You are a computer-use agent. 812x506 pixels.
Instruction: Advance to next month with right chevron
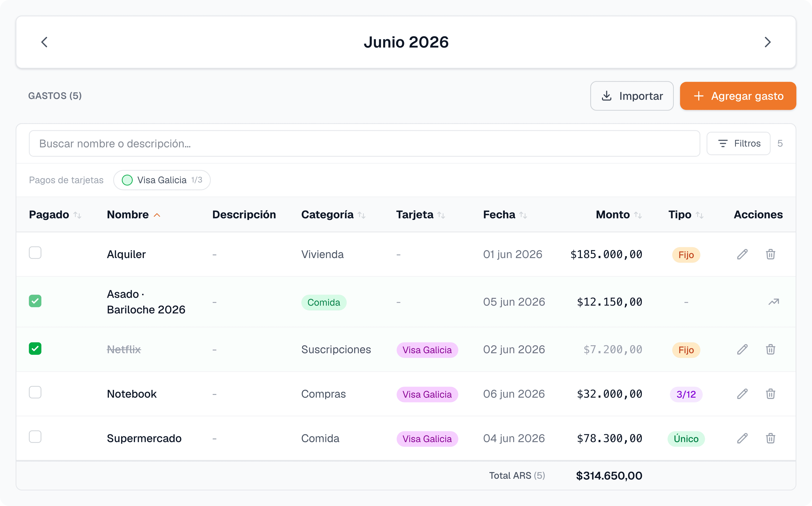767,42
